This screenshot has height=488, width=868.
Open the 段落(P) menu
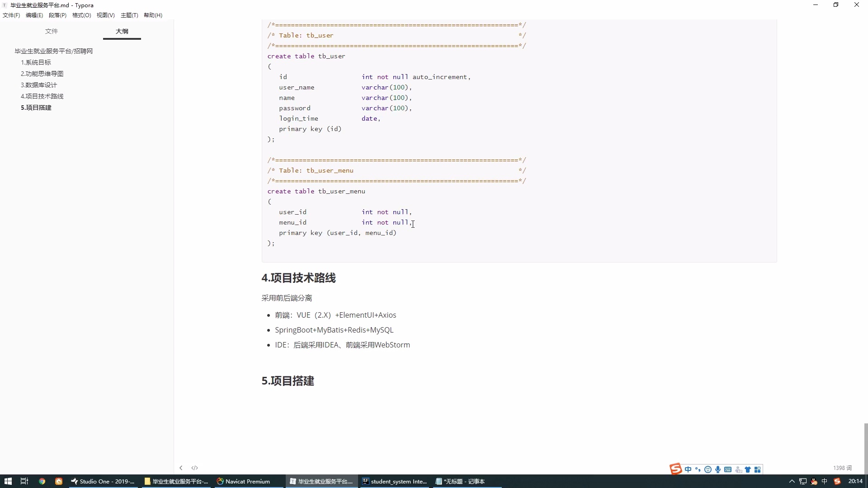[x=57, y=15]
